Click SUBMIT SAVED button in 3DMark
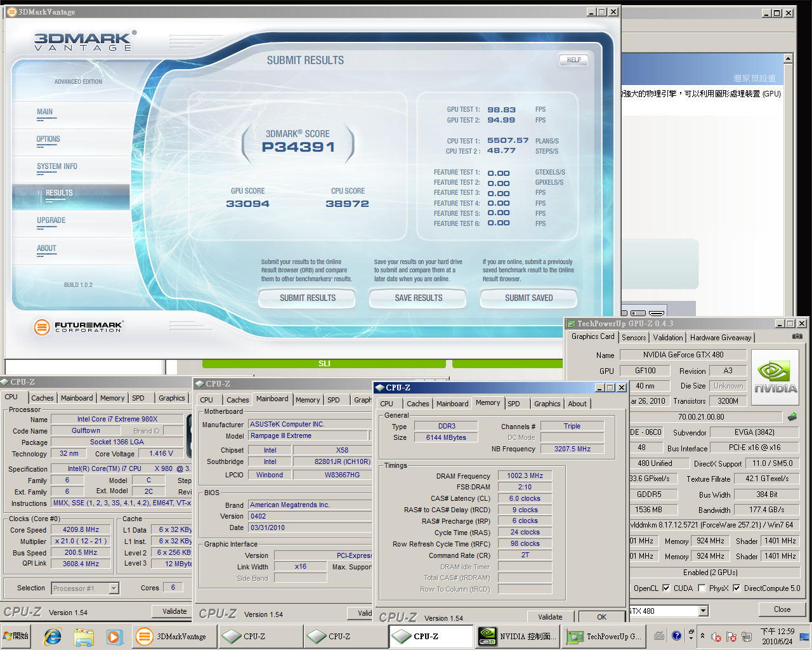 (x=529, y=298)
